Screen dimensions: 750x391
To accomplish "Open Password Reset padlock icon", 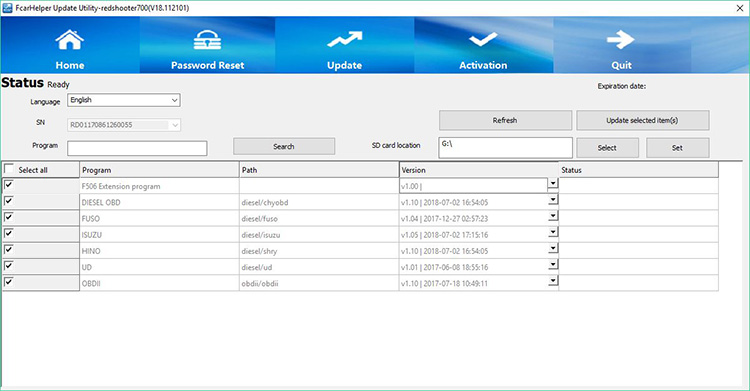I will coord(207,40).
